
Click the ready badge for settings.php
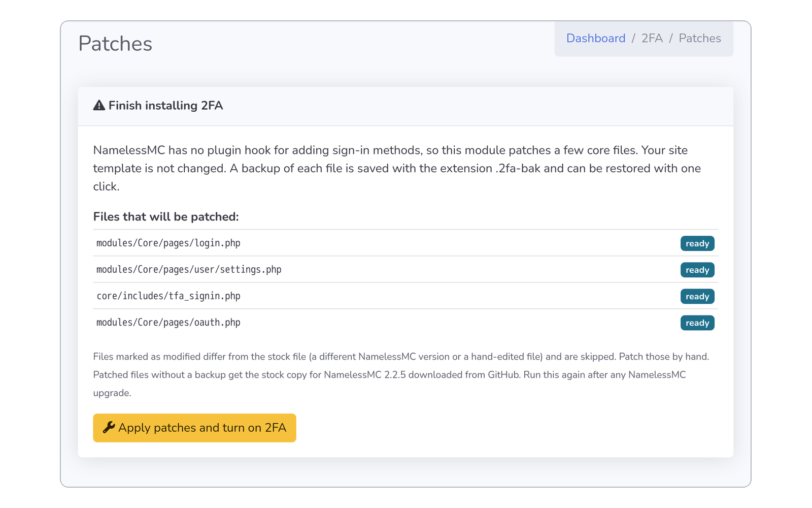[x=697, y=270]
